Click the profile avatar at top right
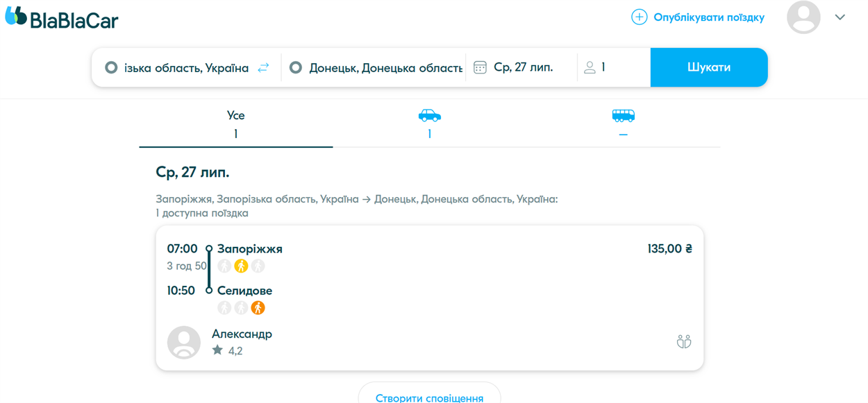Image resolution: width=868 pixels, height=403 pixels. point(803,17)
